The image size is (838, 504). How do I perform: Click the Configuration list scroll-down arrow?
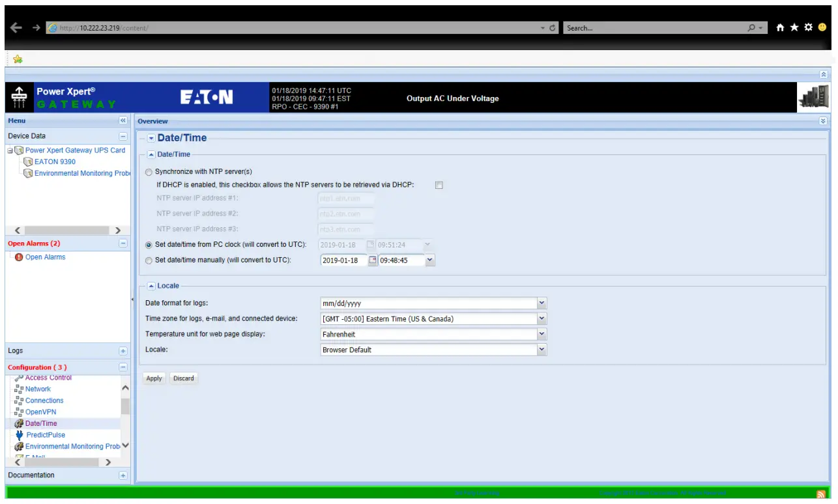(x=126, y=446)
